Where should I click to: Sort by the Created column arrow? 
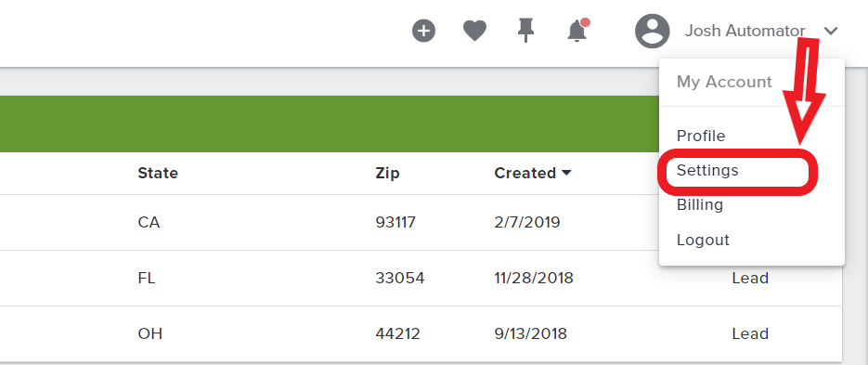coord(565,173)
